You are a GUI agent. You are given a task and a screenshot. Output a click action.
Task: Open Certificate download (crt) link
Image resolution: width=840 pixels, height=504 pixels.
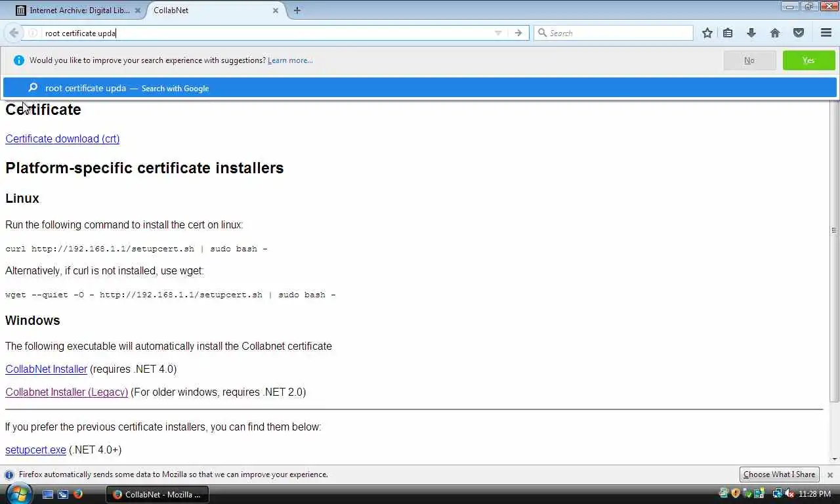pyautogui.click(x=62, y=138)
